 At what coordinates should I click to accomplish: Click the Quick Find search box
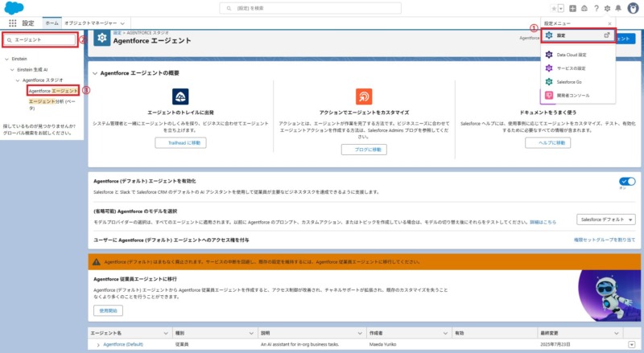click(x=42, y=39)
